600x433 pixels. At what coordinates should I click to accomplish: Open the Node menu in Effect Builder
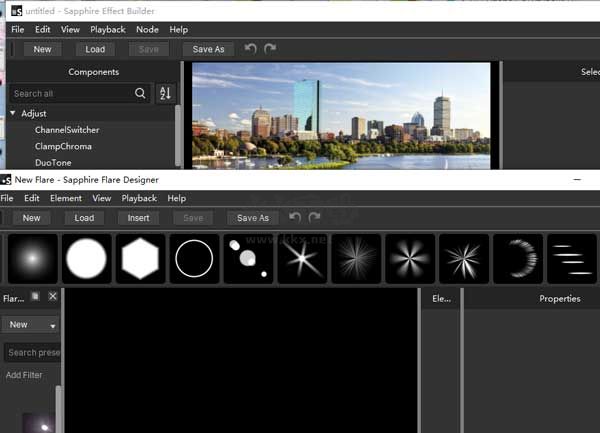[x=147, y=30]
